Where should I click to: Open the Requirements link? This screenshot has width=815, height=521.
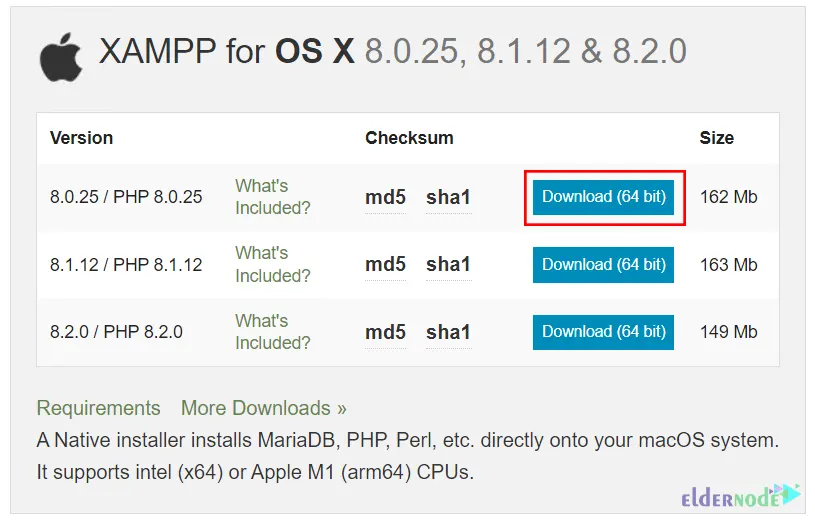point(98,408)
